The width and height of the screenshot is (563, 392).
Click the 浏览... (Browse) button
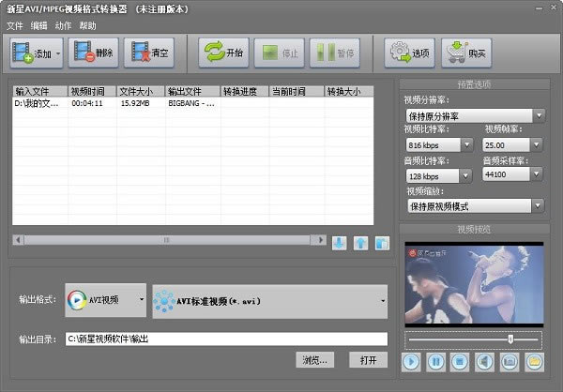315,360
